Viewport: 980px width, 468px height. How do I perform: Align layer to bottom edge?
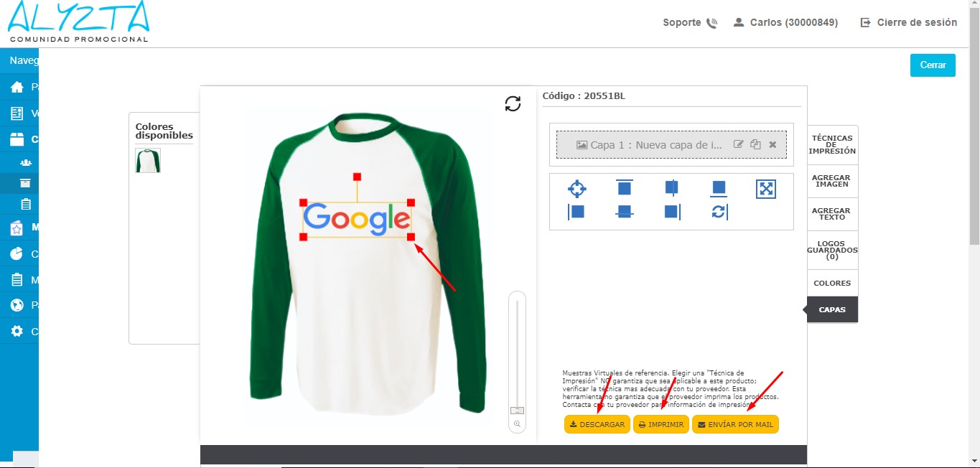[x=719, y=189]
